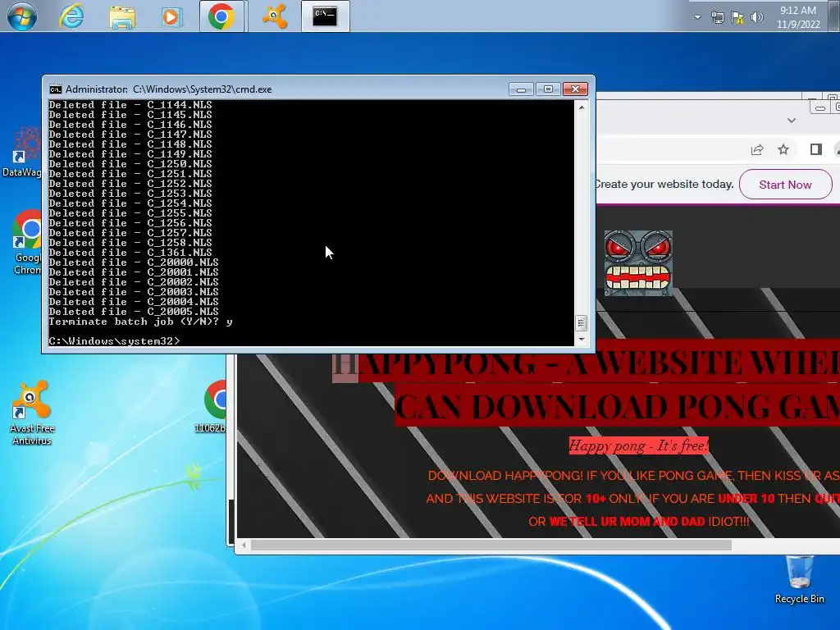Click cmd scrollbar down arrow
The image size is (840, 630).
click(582, 339)
